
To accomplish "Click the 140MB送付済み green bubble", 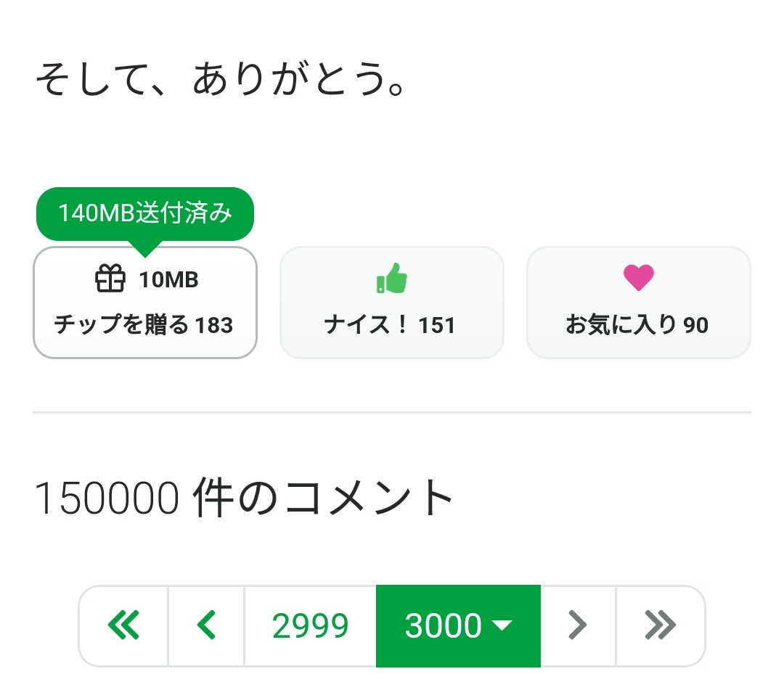I will (145, 213).
